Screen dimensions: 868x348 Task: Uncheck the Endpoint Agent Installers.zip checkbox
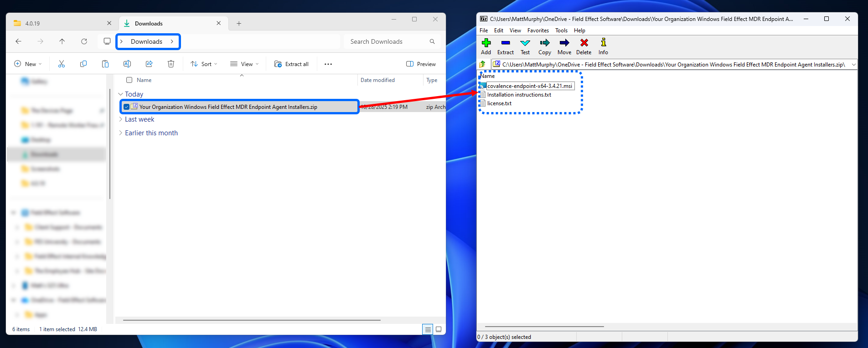coord(126,107)
